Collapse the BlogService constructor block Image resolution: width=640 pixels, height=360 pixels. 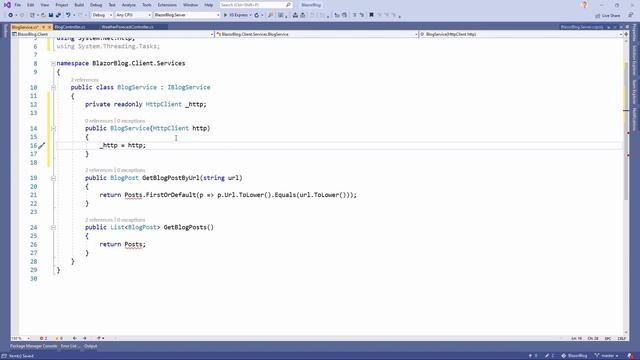tap(53, 129)
